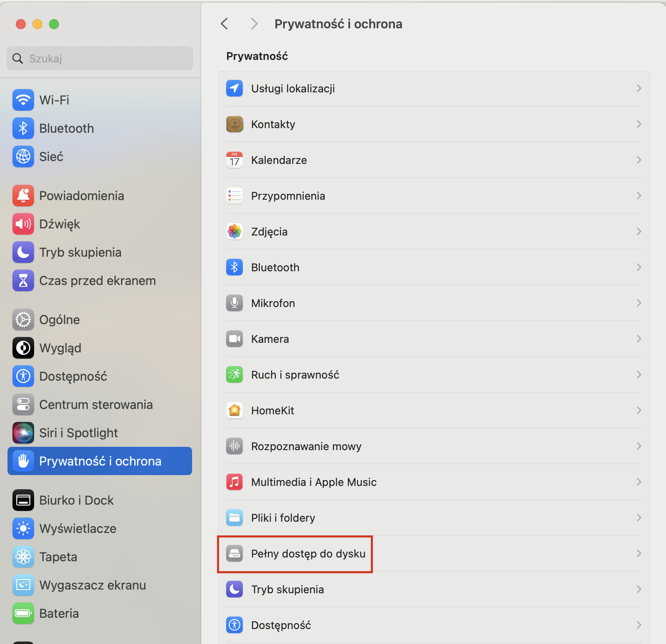Click the Siri i Spotlight icon
Image resolution: width=666 pixels, height=644 pixels.
pos(23,433)
